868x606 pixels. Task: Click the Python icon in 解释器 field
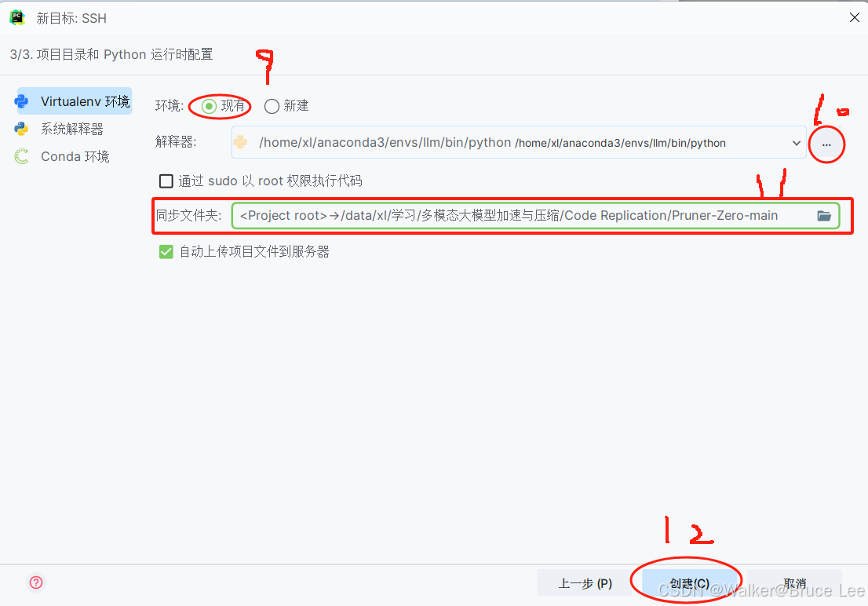pyautogui.click(x=241, y=142)
